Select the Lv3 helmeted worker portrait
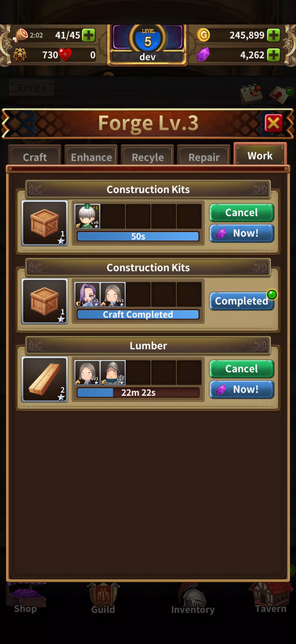Image resolution: width=296 pixels, height=644 pixels. [x=113, y=373]
